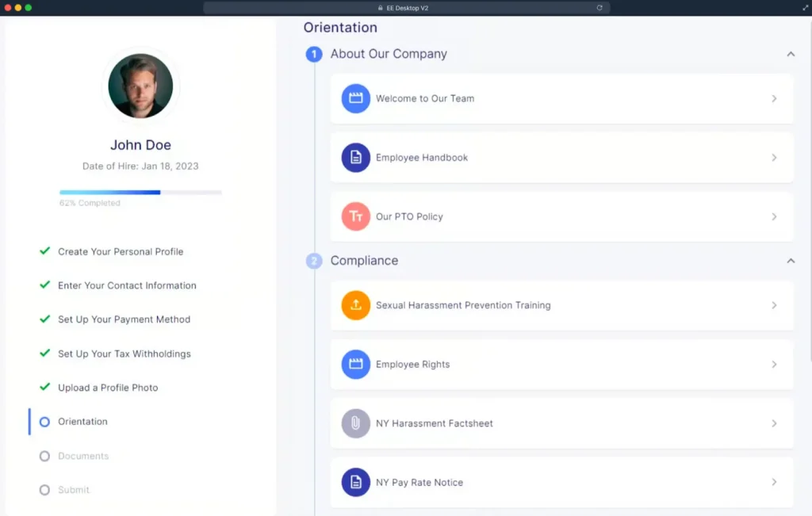Open the Employee Rights item

562,365
